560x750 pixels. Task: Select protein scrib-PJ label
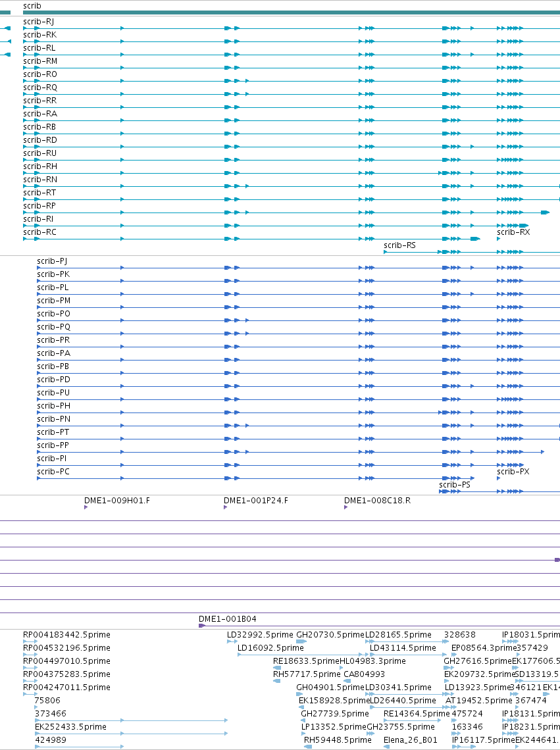[x=52, y=261]
